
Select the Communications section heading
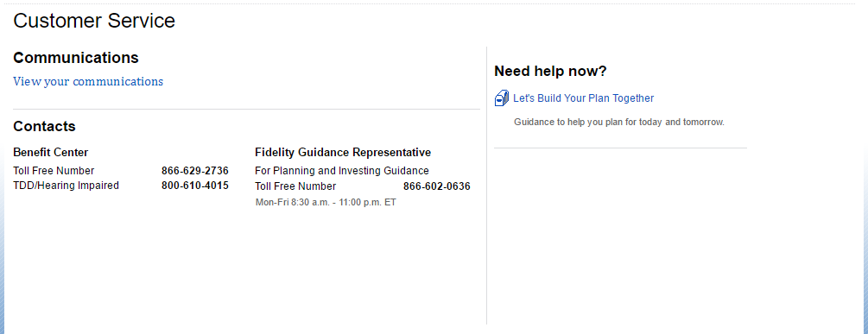76,58
